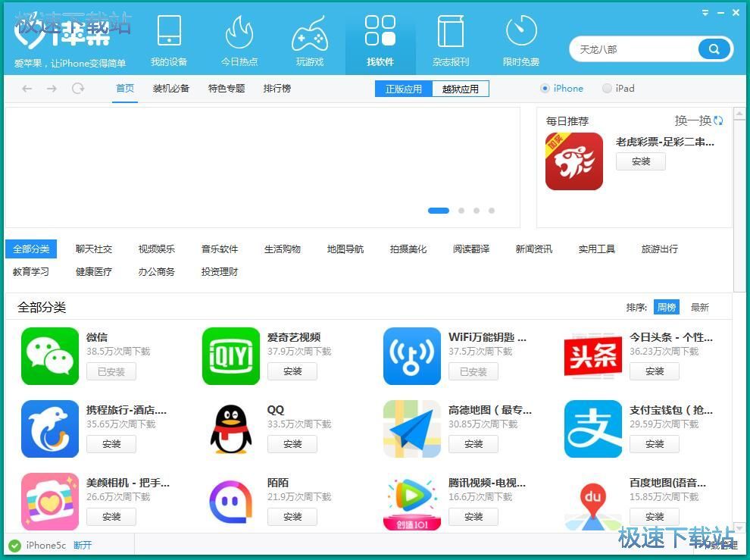The height and width of the screenshot is (560, 750).
Task: Switch to the 特色专题 tab
Action: tap(227, 89)
